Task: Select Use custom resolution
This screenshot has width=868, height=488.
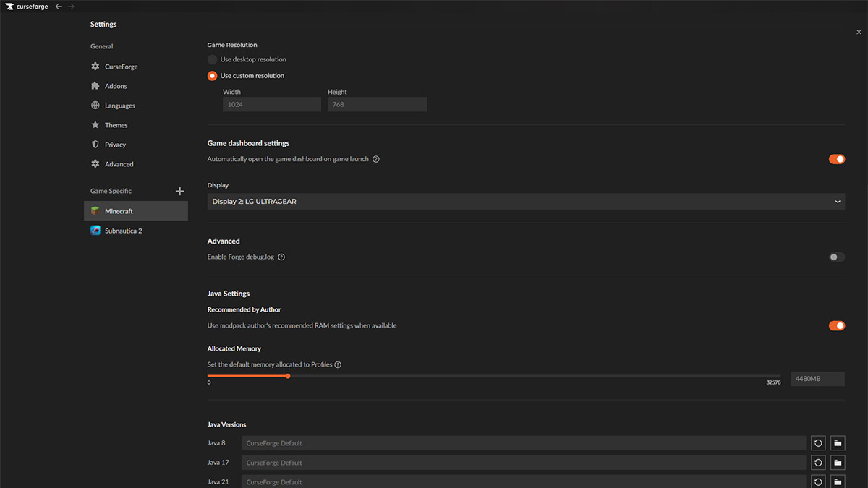Action: [x=212, y=76]
